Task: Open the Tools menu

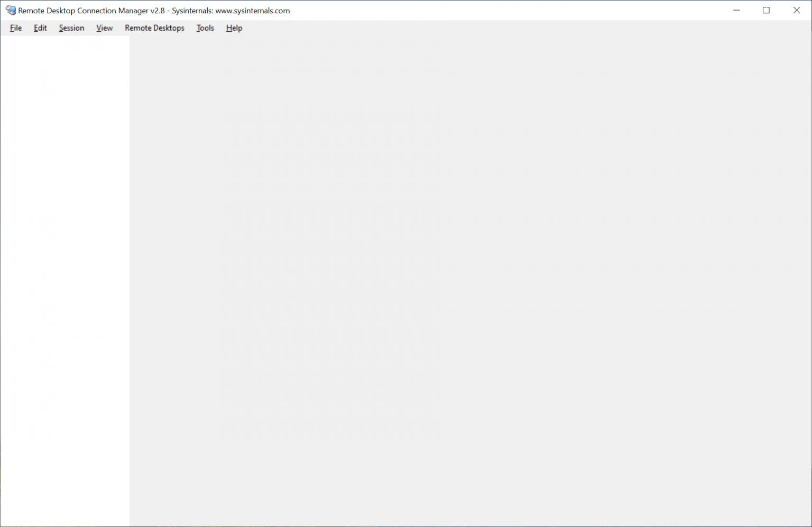Action: tap(205, 28)
